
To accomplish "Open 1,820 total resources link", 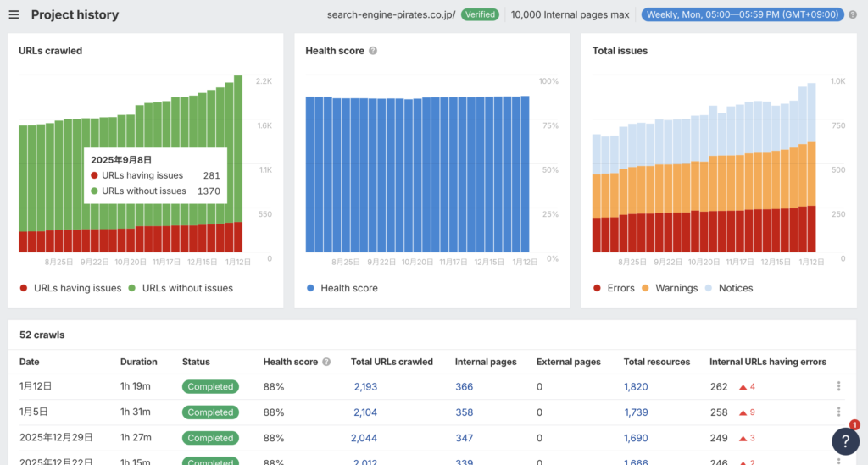I will (x=636, y=387).
